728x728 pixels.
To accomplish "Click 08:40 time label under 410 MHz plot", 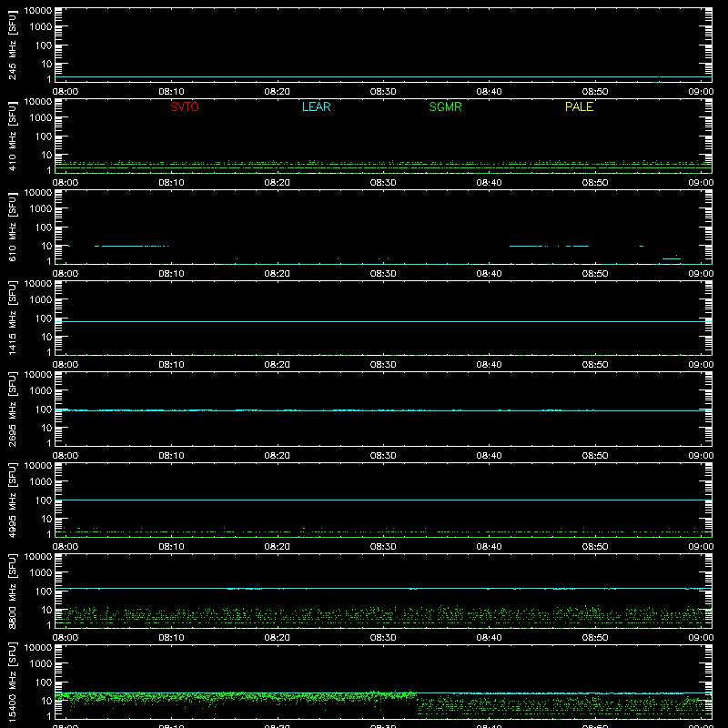I will [489, 183].
